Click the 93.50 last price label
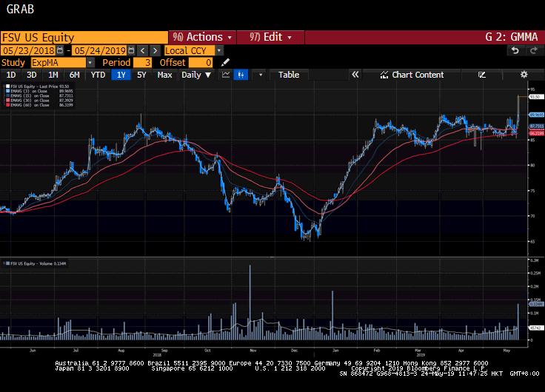This screenshot has height=392, width=545. pyautogui.click(x=535, y=97)
